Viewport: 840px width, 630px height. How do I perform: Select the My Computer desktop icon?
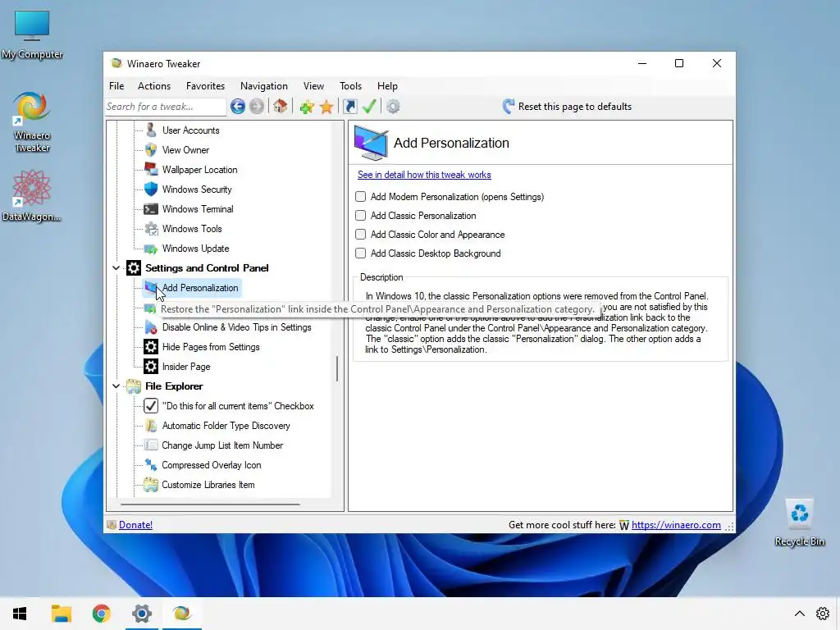click(x=32, y=34)
